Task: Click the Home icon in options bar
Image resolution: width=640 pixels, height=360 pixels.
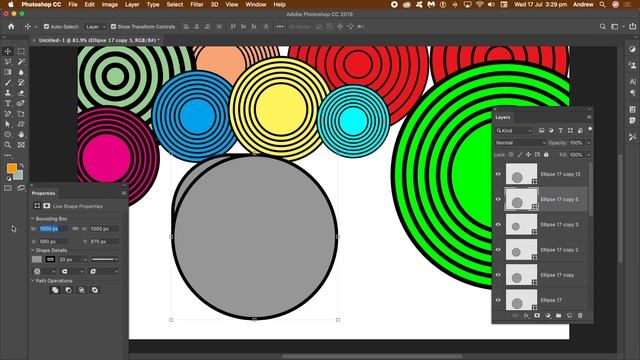Action: 11,27
